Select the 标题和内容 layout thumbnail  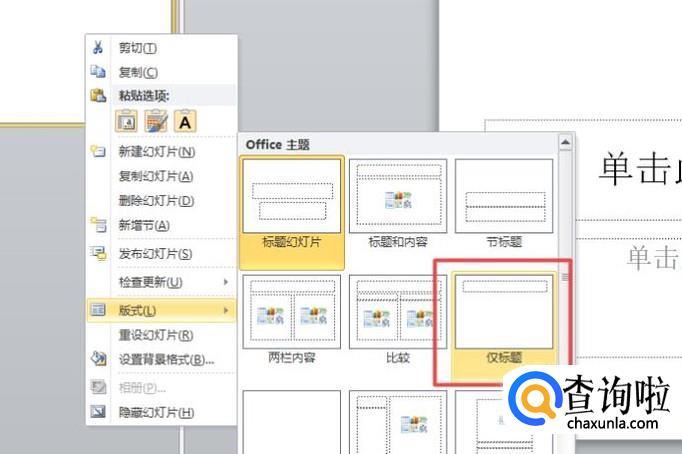coord(398,196)
